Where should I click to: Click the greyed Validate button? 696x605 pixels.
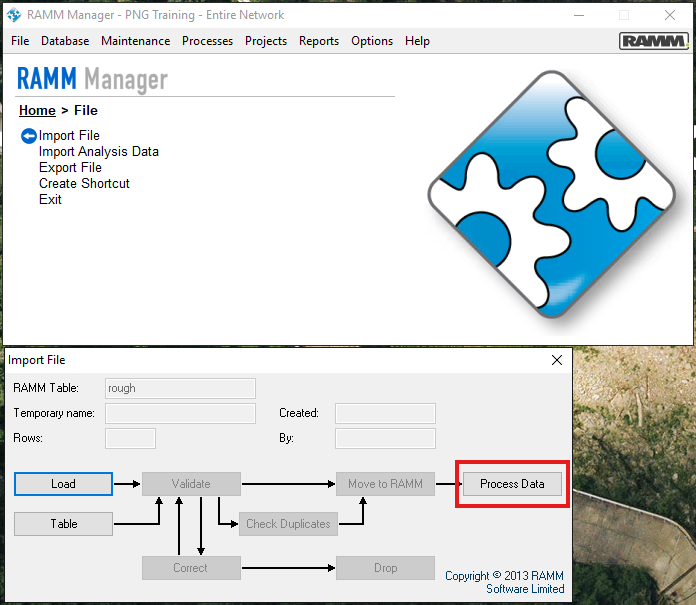coord(191,484)
